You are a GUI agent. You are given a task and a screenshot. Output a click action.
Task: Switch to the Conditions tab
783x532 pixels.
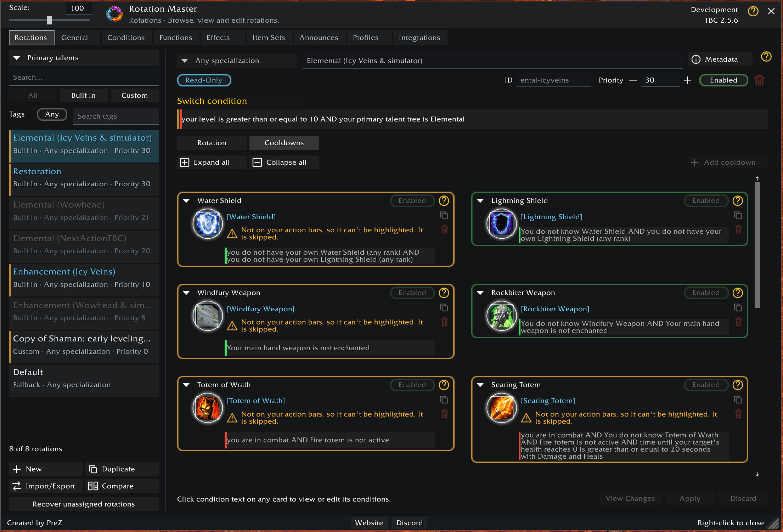[x=126, y=38]
